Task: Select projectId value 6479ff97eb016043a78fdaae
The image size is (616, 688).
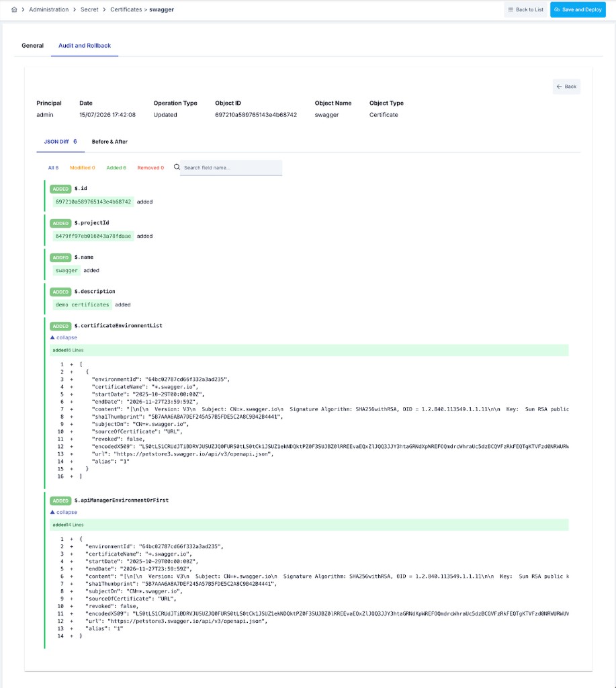Action: click(x=93, y=236)
